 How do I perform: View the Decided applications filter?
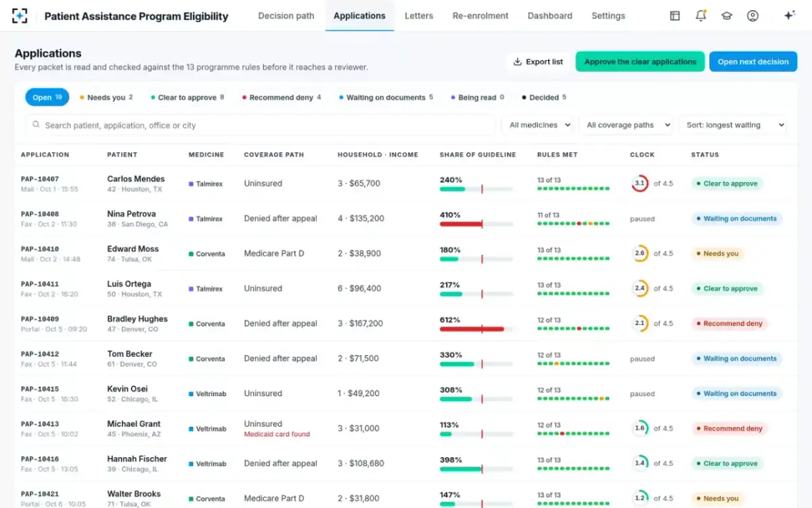point(544,98)
